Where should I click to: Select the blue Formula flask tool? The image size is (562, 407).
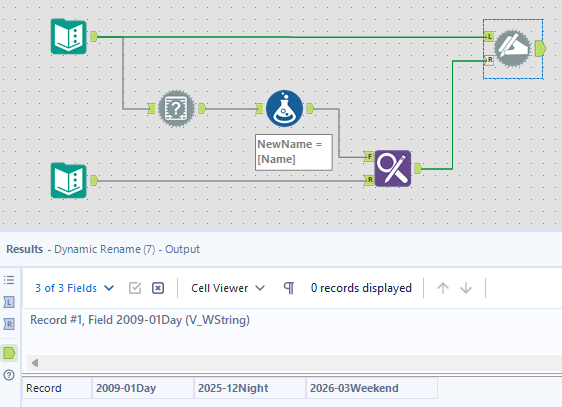tap(285, 109)
